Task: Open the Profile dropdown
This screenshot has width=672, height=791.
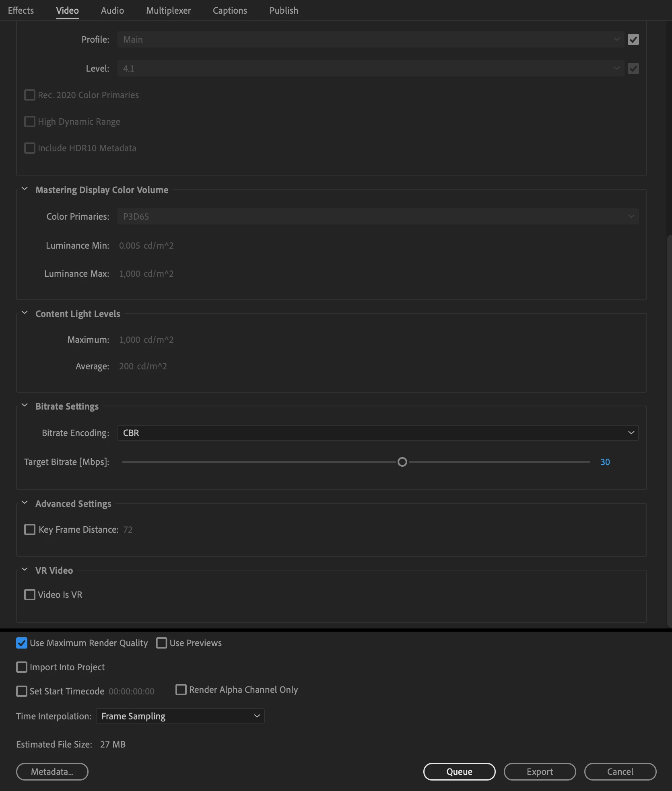Action: [370, 39]
